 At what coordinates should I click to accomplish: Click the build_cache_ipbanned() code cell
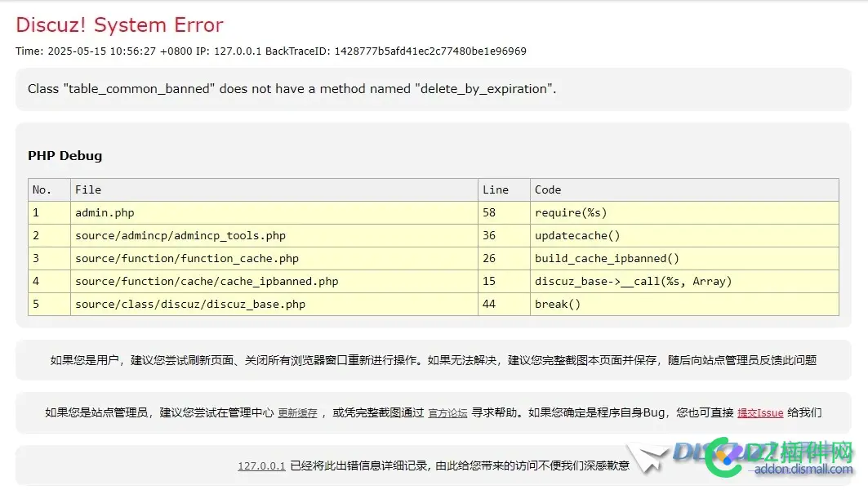[x=607, y=259]
